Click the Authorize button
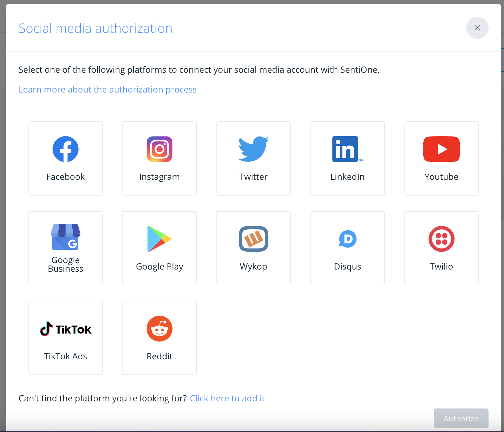Screen dimensions: 504x432 tap(461, 418)
